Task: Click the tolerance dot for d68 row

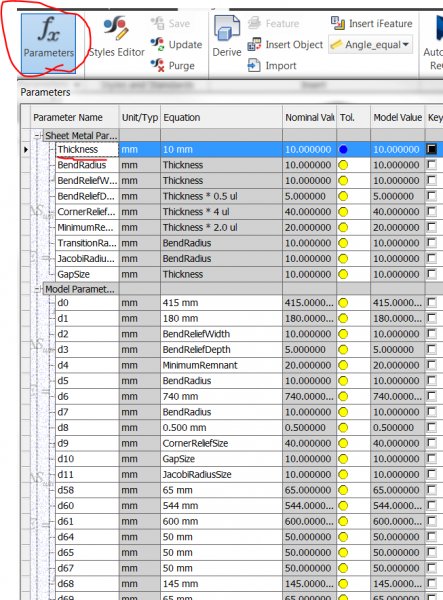Action: tap(343, 584)
